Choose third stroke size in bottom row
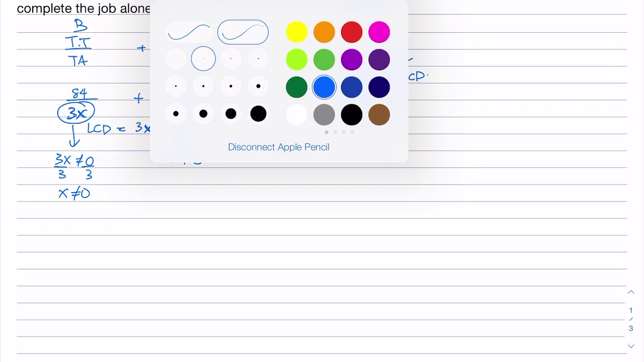Viewport: 644px width, 362px height. [x=231, y=114]
